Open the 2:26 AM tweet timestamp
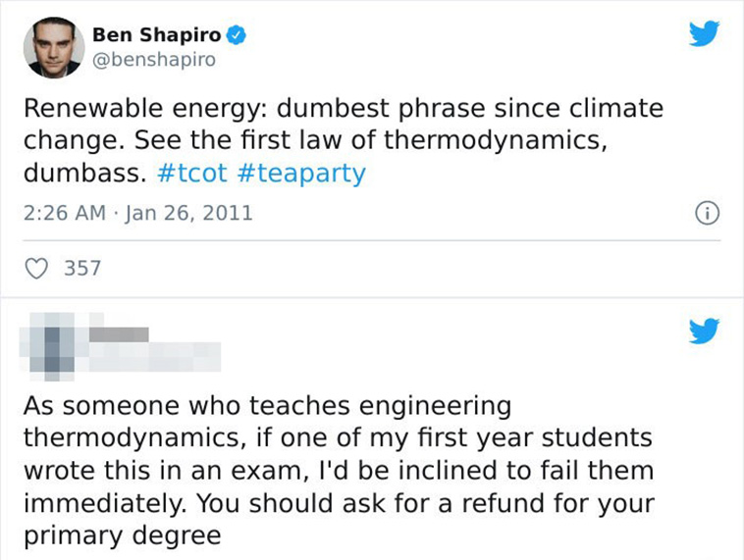Image resolution: width=744 pixels, height=560 pixels. 65,213
